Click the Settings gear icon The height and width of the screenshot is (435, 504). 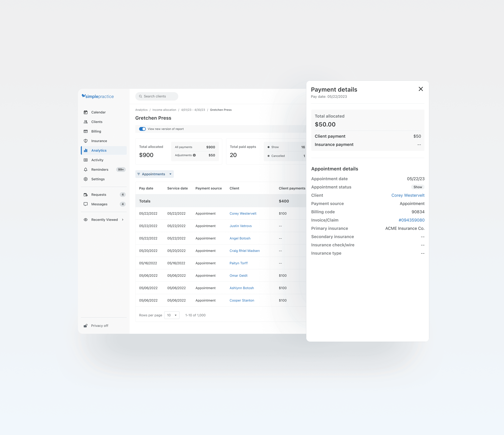coord(86,179)
